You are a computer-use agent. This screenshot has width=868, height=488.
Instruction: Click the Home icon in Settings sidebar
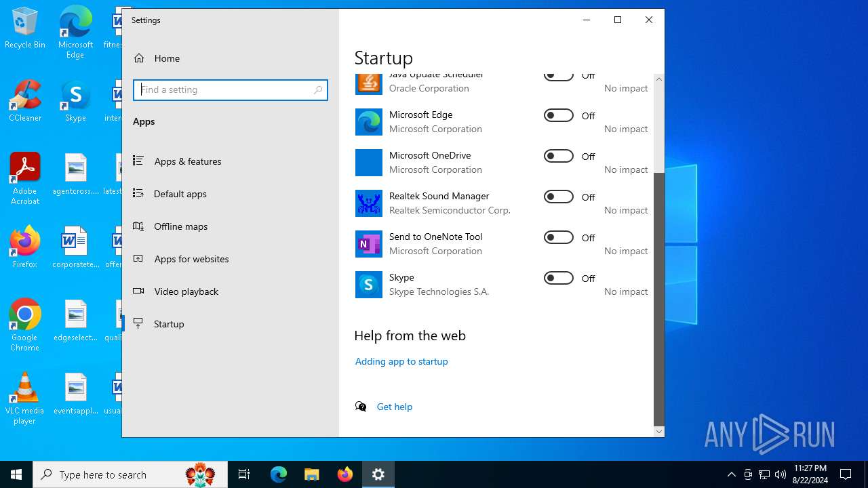[139, 58]
